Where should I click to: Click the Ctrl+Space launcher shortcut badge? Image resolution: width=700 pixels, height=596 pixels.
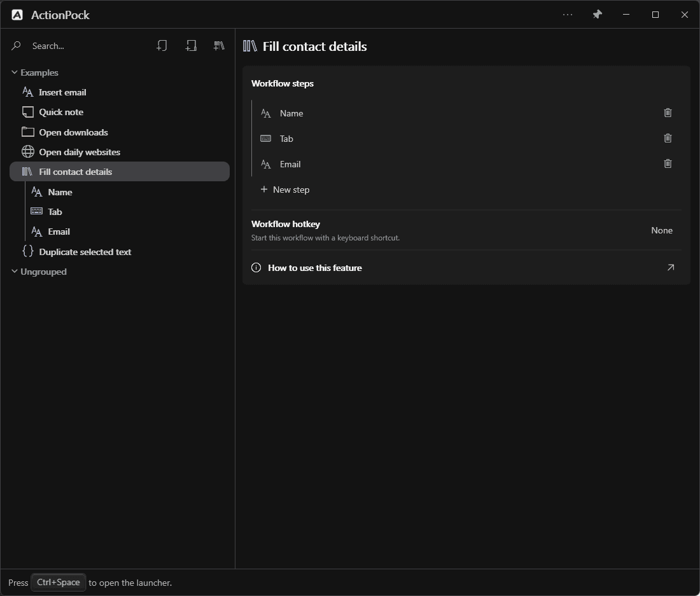pos(58,582)
